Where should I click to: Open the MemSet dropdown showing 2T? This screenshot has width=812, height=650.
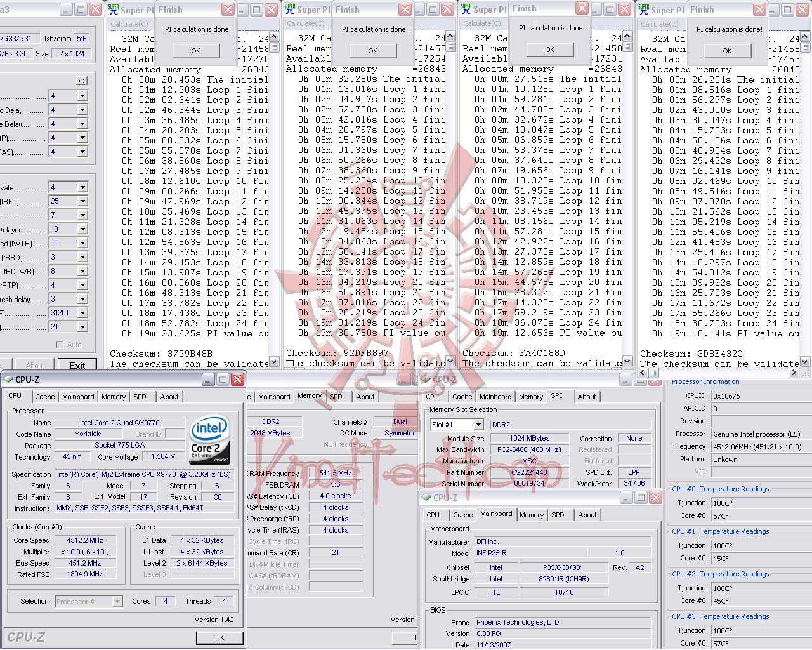click(x=82, y=327)
